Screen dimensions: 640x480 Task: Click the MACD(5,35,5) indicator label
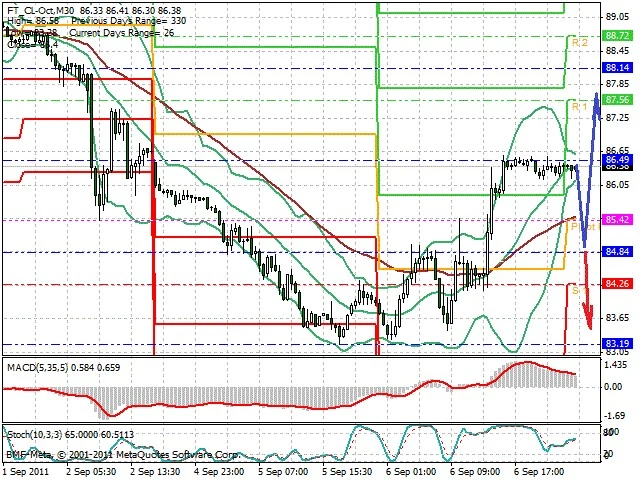click(x=38, y=368)
